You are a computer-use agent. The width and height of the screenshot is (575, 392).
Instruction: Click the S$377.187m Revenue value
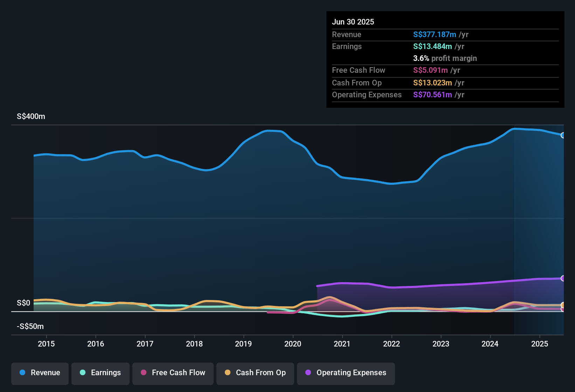pos(435,34)
